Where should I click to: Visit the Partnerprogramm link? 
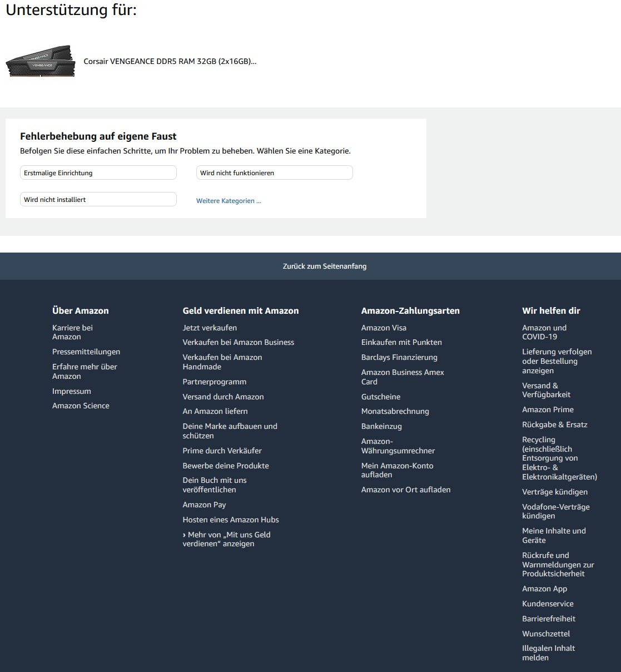click(215, 382)
